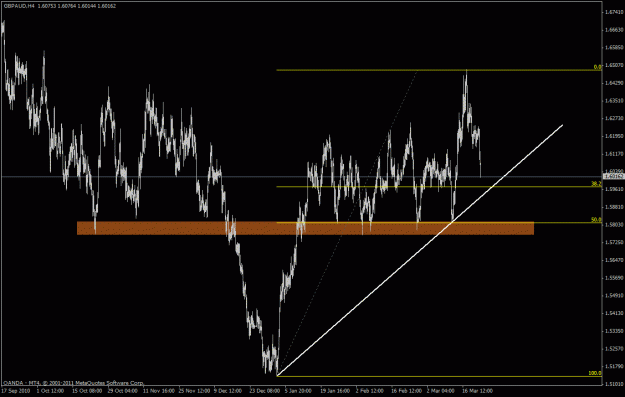The height and width of the screenshot is (397, 625).
Task: Click the 50.0 Fibonacci level label
Action: (x=596, y=220)
